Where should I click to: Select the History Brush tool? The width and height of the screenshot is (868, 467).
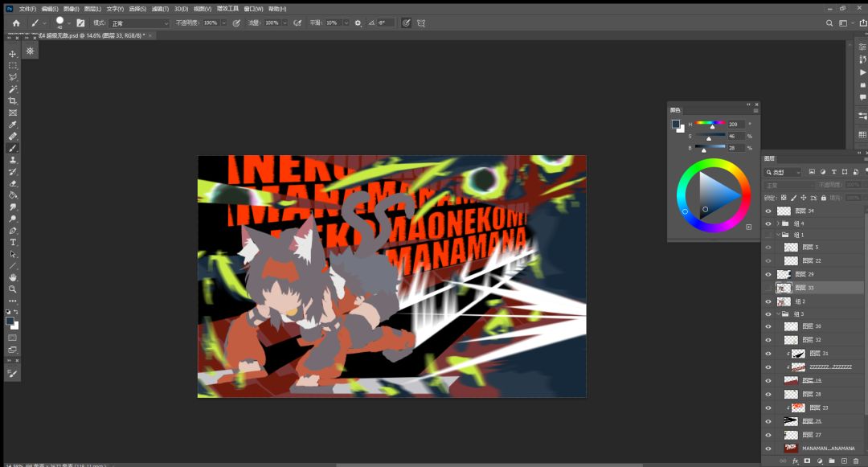(13, 171)
